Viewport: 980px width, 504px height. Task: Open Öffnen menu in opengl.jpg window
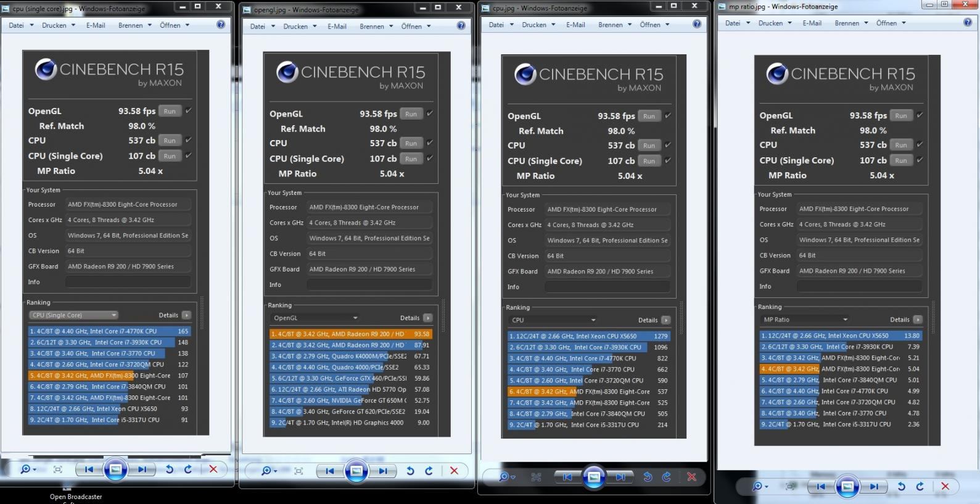point(411,27)
